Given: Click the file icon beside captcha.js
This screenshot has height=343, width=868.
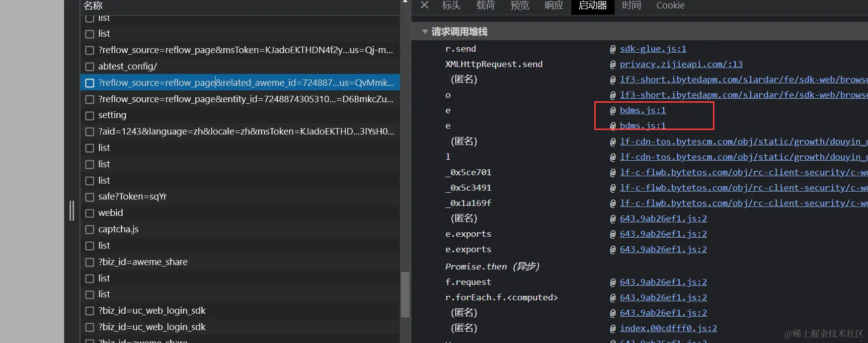Looking at the screenshot, I should [89, 230].
